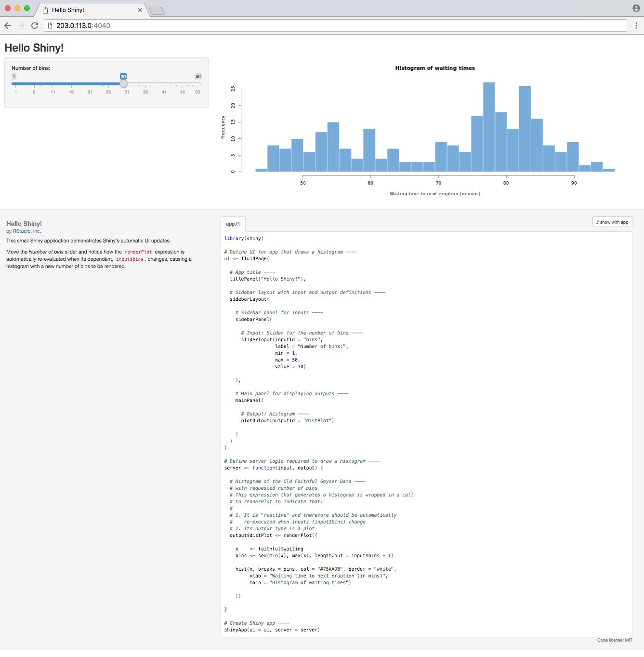Screen dimensions: 644x657
Task: Click the tick mark labeled 41 on the slider
Action: click(164, 92)
